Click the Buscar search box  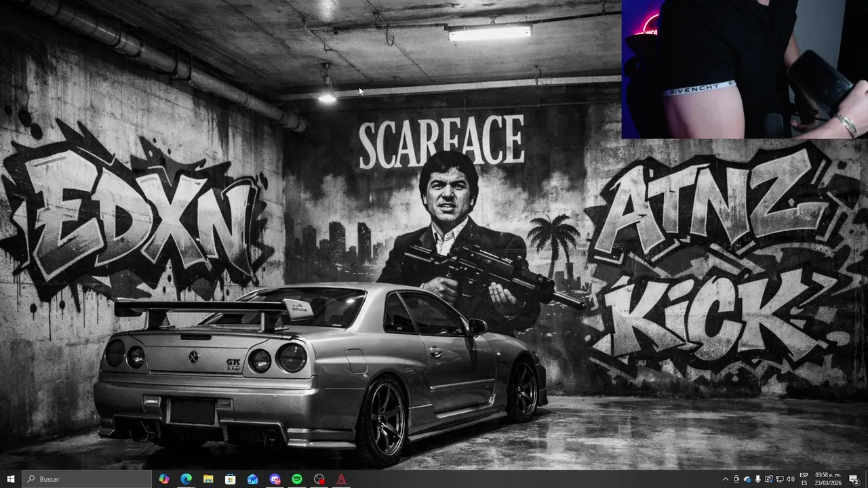(x=87, y=479)
